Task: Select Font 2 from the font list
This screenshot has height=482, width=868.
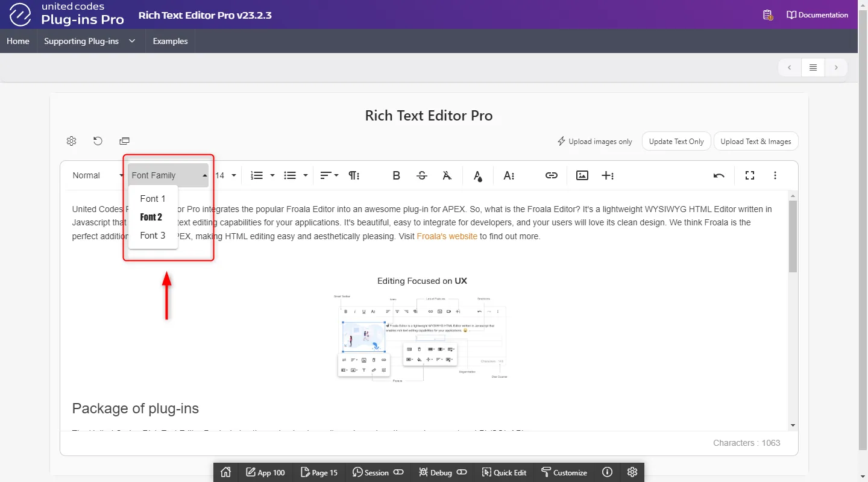Action: pos(151,217)
